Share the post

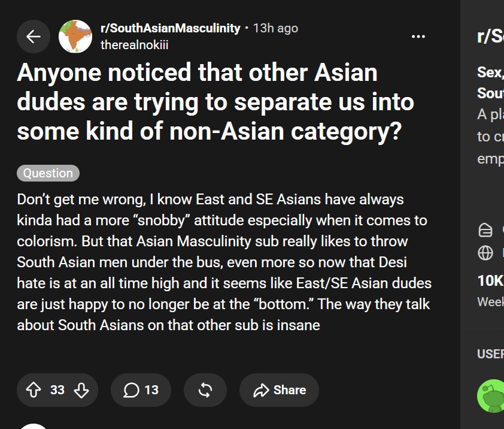(279, 389)
